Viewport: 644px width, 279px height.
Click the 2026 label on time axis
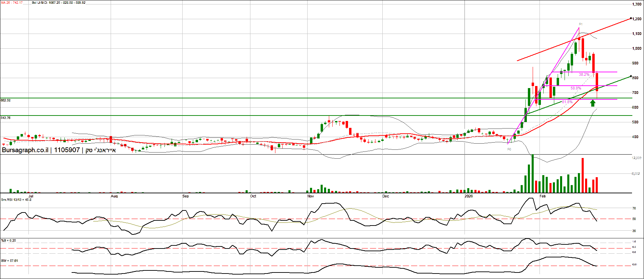pyautogui.click(x=468, y=196)
